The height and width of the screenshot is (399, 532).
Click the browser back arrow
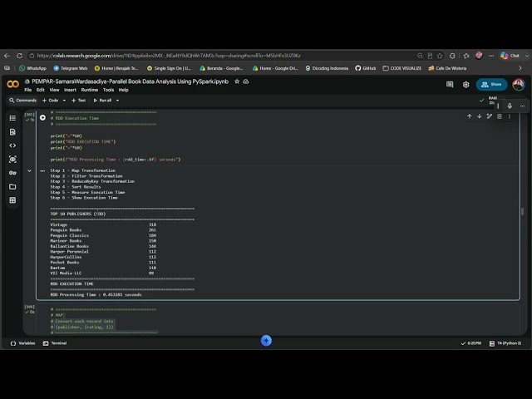click(7, 56)
